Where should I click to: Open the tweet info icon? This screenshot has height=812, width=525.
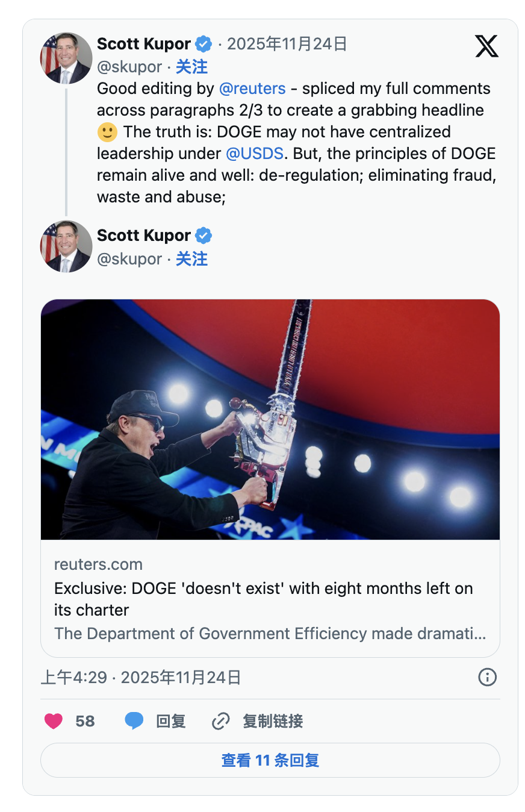(x=487, y=678)
